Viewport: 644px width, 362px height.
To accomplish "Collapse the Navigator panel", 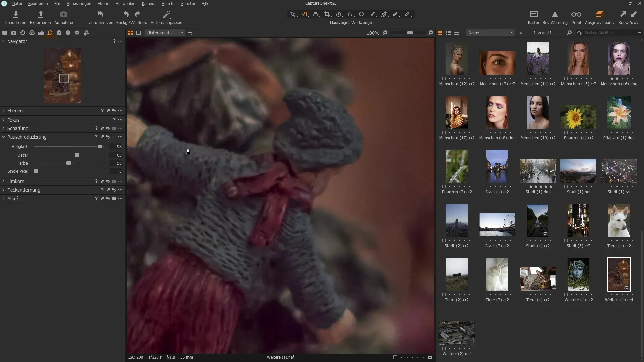I will point(4,41).
